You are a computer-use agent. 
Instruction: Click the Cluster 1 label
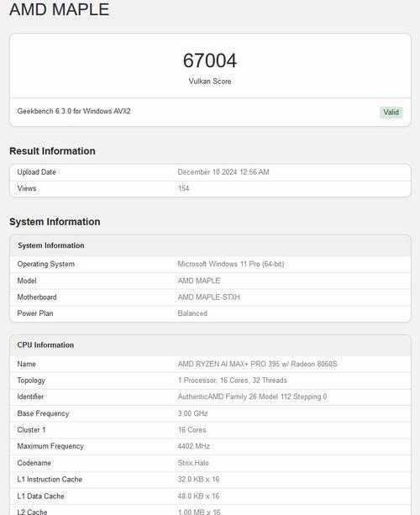pyautogui.click(x=32, y=430)
